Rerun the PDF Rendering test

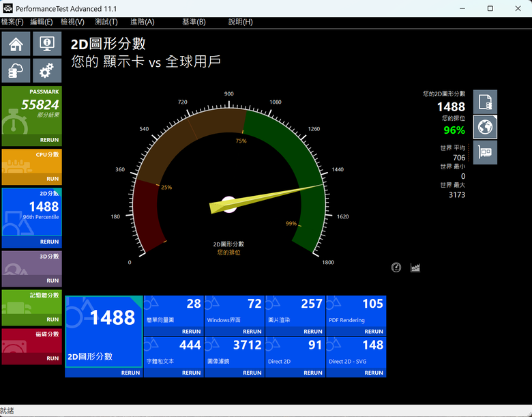tap(374, 332)
